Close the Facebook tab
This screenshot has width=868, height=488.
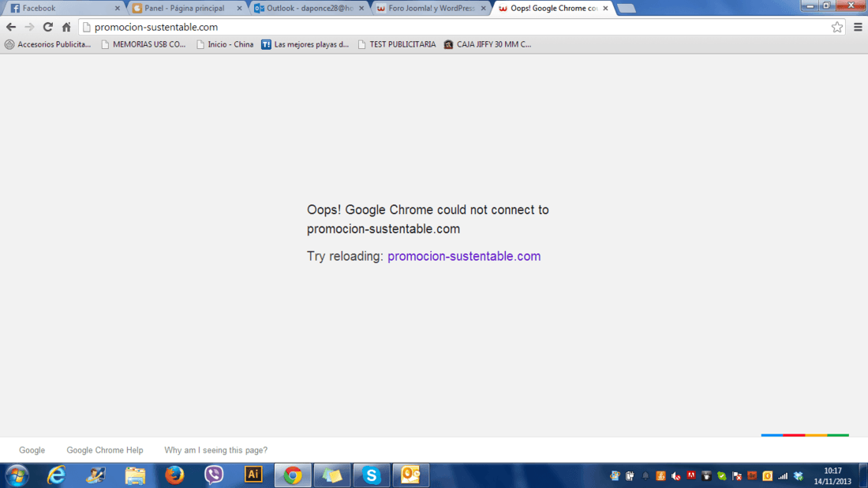pos(118,9)
